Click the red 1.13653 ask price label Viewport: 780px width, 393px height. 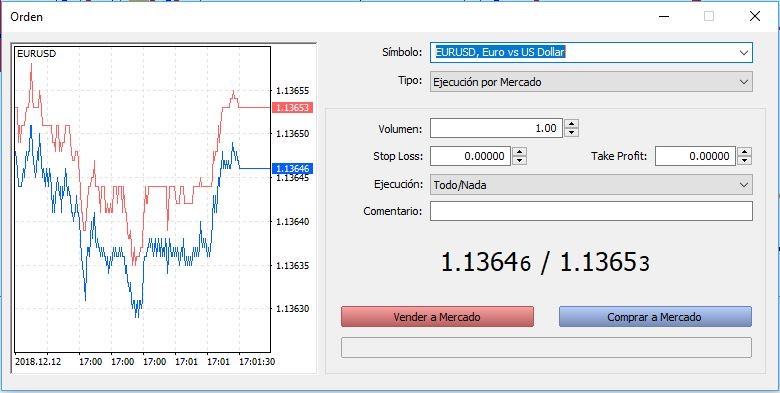(x=292, y=107)
